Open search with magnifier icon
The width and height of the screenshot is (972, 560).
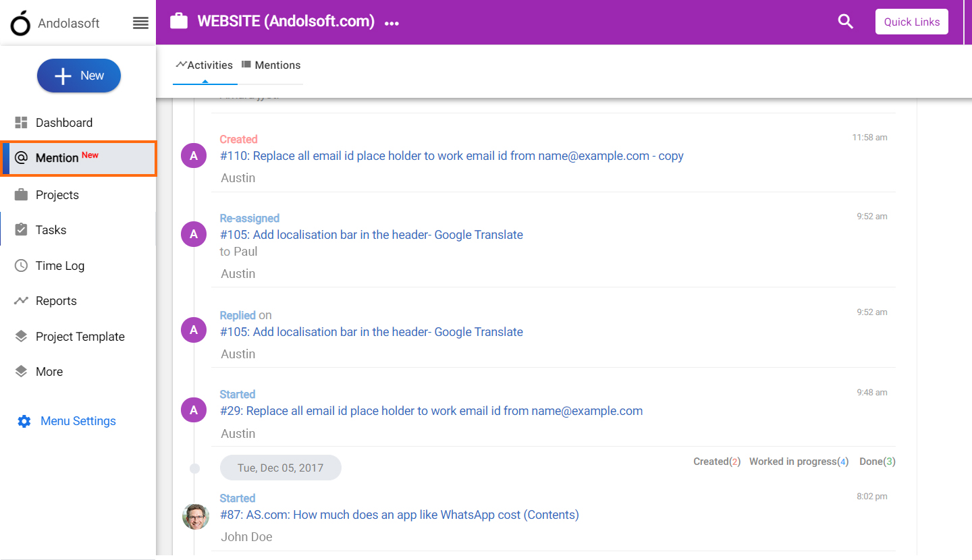click(846, 22)
